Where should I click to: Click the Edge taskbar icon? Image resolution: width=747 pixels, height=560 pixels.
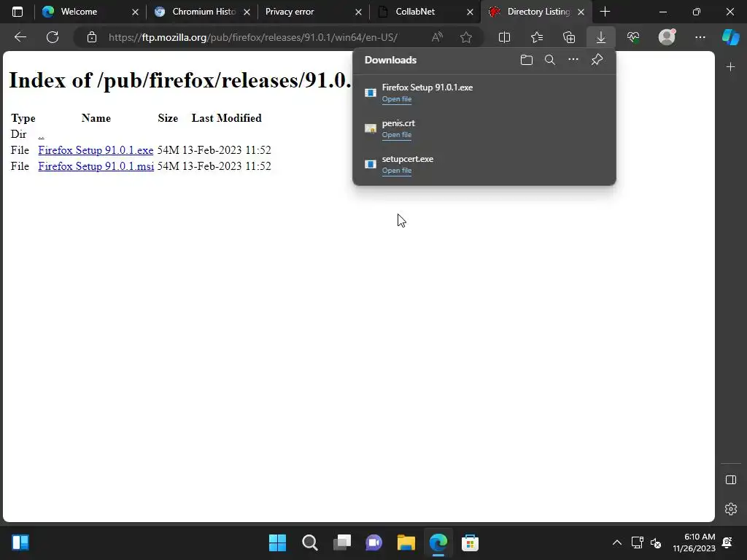click(438, 542)
